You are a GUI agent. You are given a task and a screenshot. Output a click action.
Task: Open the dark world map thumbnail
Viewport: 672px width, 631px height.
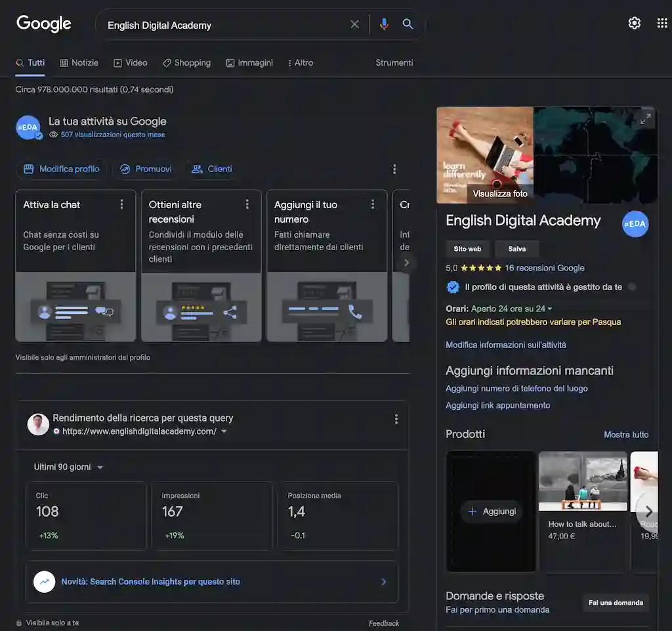(595, 155)
